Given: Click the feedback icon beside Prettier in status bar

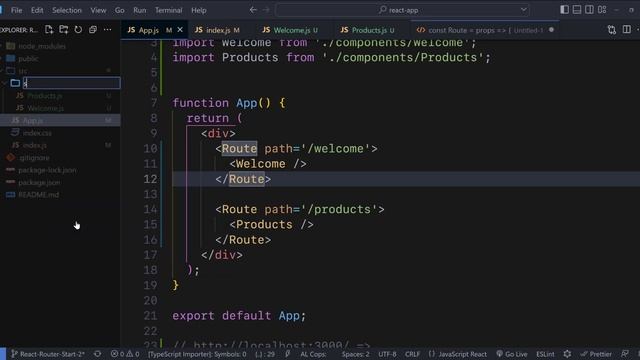Looking at the screenshot, I should tap(624, 354).
